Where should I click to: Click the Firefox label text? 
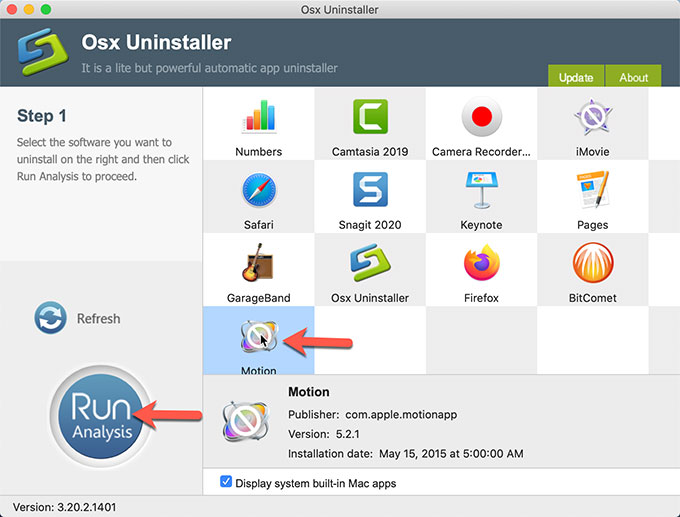coord(481,298)
